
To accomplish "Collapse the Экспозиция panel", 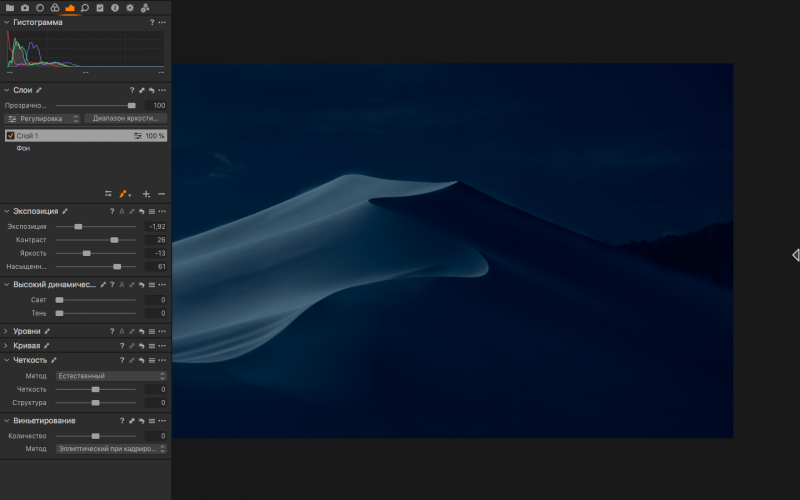I will [6, 212].
